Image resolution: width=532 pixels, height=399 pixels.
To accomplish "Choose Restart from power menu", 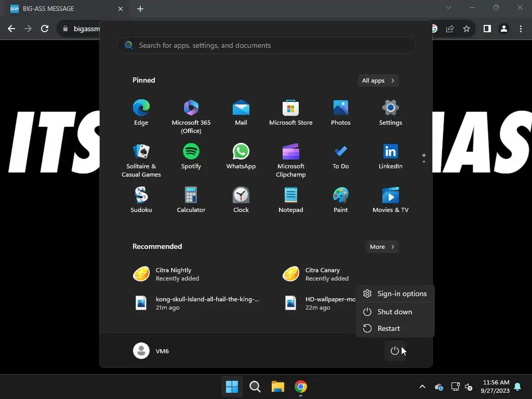I will point(395,328).
